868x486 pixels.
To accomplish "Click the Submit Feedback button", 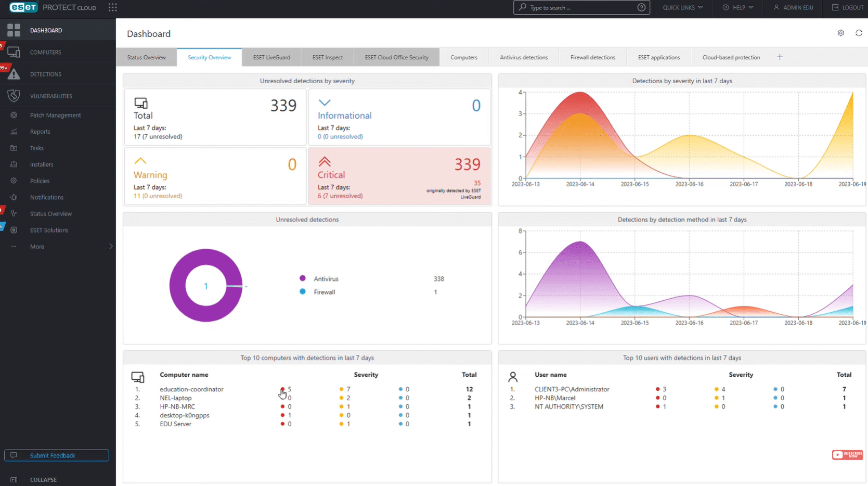I will pos(57,455).
